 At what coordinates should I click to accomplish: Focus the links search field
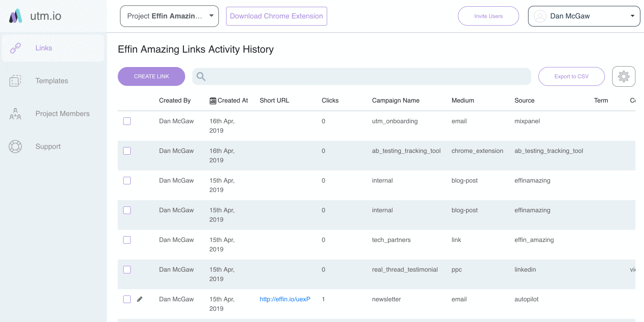pos(362,76)
